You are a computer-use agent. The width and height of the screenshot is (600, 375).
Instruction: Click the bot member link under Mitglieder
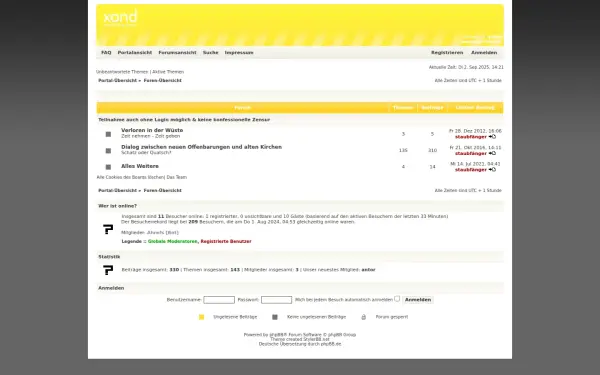coord(163,233)
